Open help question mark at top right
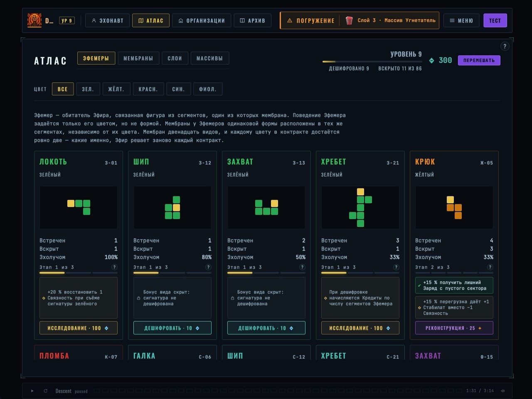Viewport: 532px width, 399px height. pyautogui.click(x=505, y=46)
